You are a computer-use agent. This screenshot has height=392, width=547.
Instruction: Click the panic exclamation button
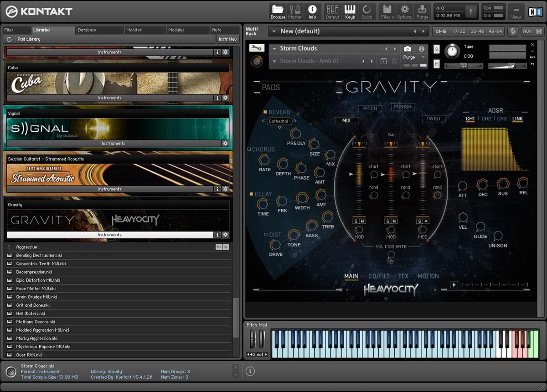(471, 12)
